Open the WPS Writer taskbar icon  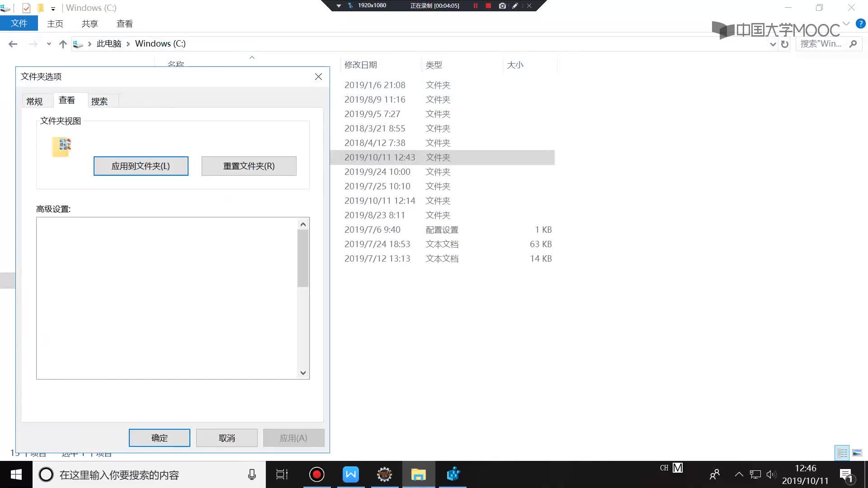tap(351, 474)
